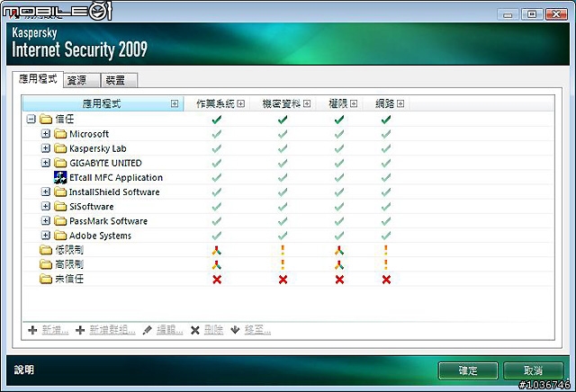Select the 高限制 group
This screenshot has height=392, width=576.
[69, 264]
